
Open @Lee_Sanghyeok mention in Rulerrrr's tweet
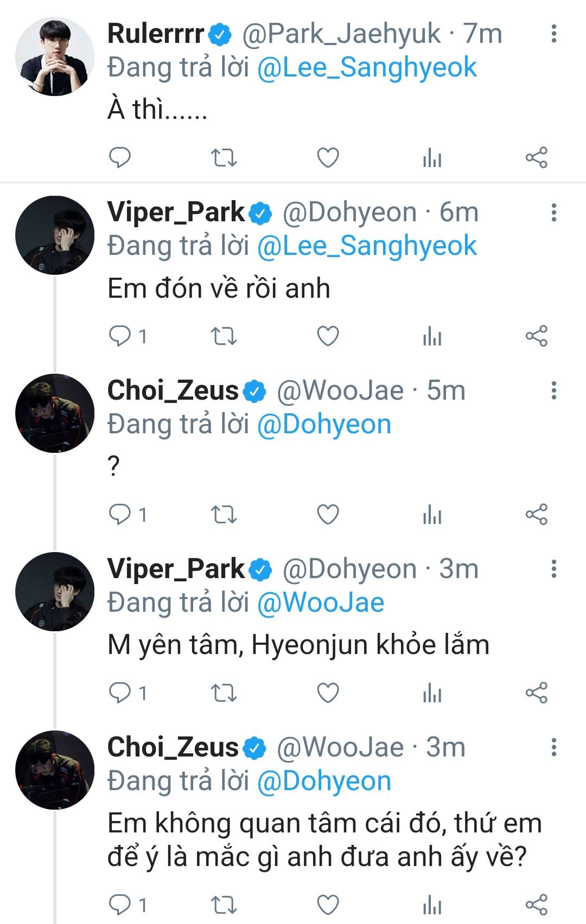pos(367,68)
